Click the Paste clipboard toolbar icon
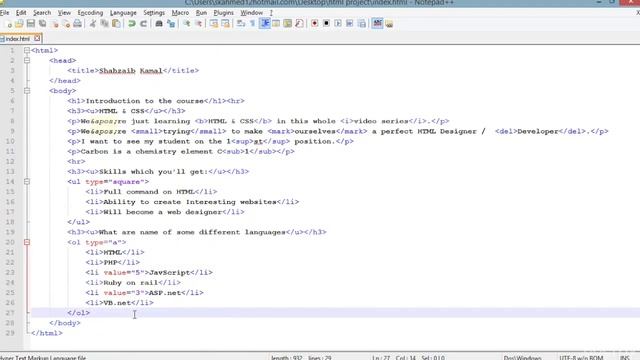Viewport: 640px width, 360px height. click(x=116, y=24)
